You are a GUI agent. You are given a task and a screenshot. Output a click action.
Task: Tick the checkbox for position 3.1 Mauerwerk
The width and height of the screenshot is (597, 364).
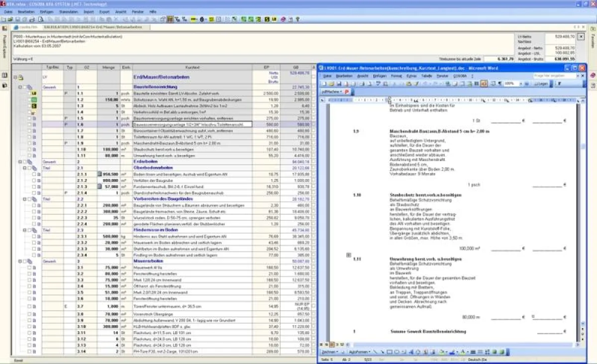pos(29,268)
